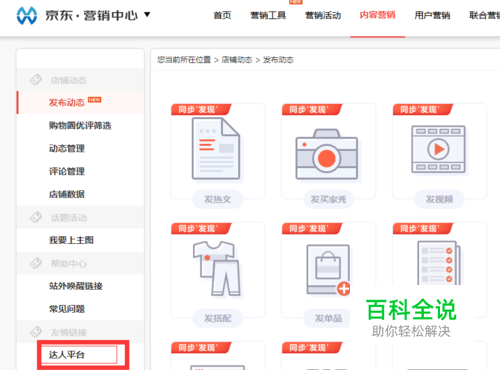Click the 友情链接 section tag icon
Viewport: 500px width, 370px height.
tap(36, 332)
